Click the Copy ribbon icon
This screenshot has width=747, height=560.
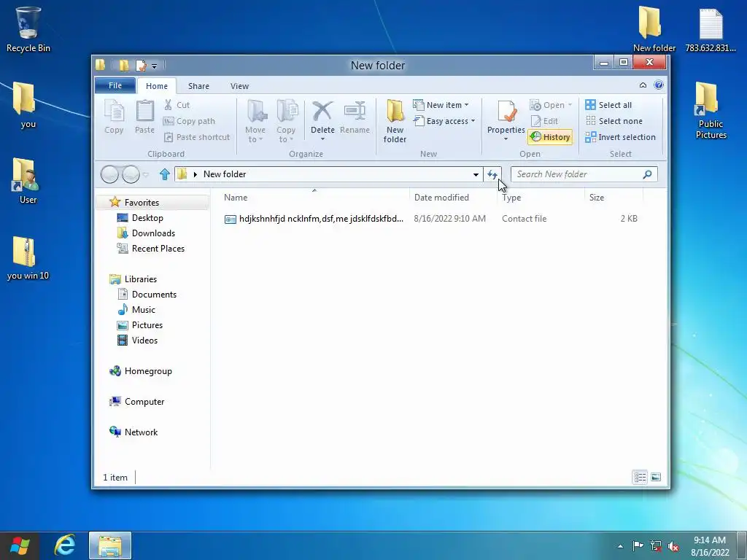114,117
